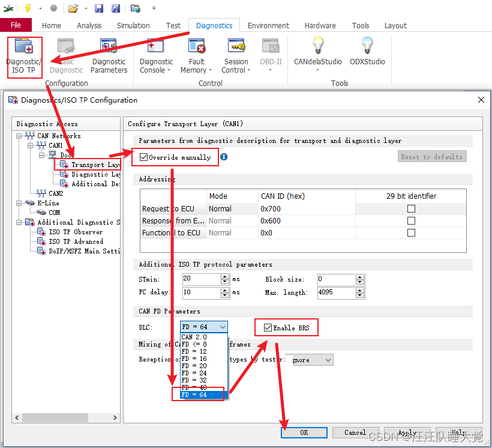
Task: Click the Reset to defaults button
Action: coord(432,157)
